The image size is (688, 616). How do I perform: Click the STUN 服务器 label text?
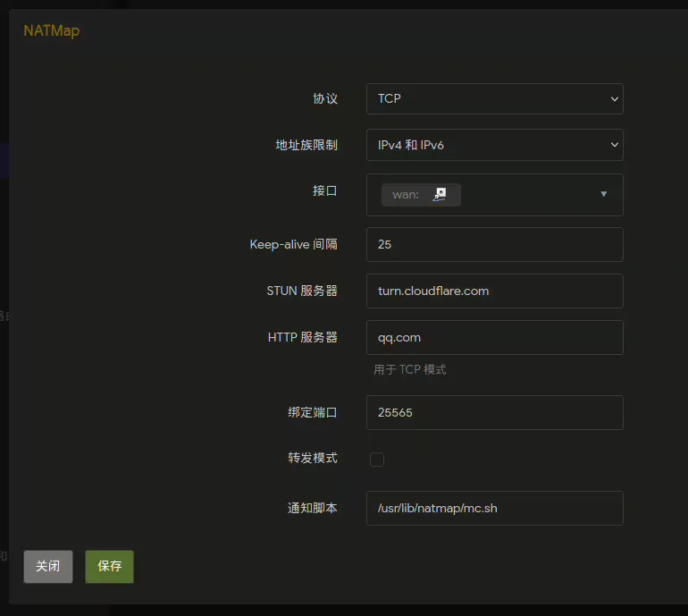[x=302, y=291]
